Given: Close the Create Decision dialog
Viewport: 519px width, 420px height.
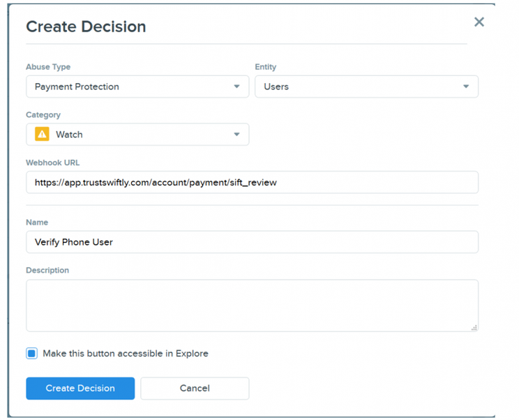Looking at the screenshot, I should pyautogui.click(x=479, y=22).
